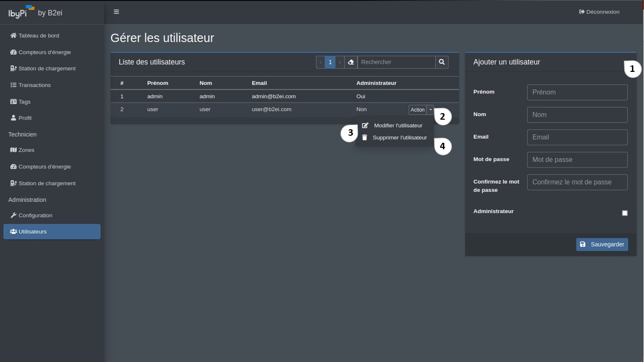Check the Administrateur checkbox
Screen dimensions: 644x362
pos(625,213)
